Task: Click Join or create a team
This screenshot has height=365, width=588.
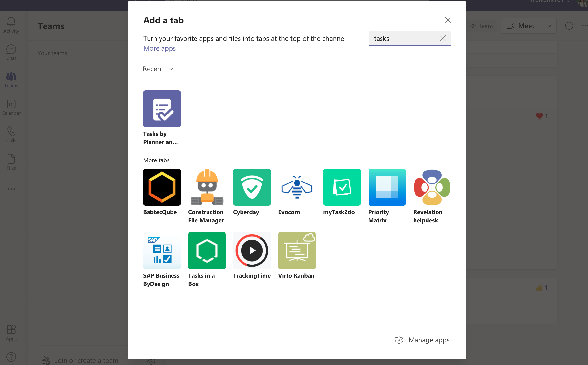Action: point(80,360)
